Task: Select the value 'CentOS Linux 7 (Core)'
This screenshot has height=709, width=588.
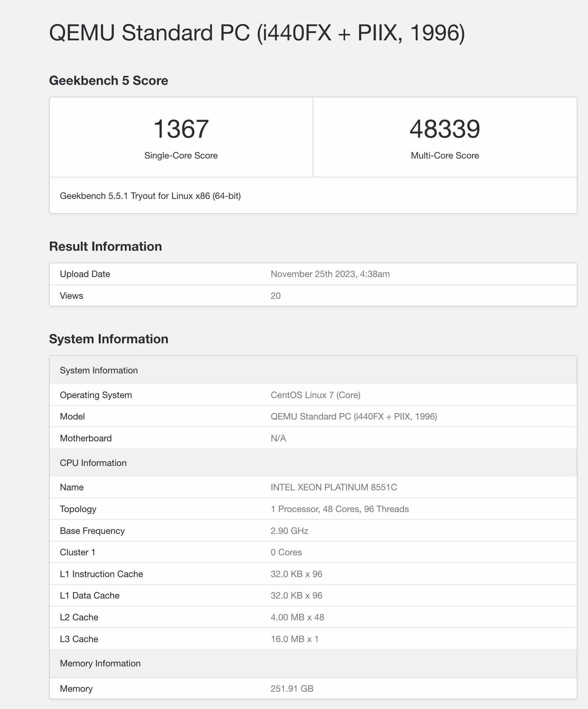Action: click(315, 395)
